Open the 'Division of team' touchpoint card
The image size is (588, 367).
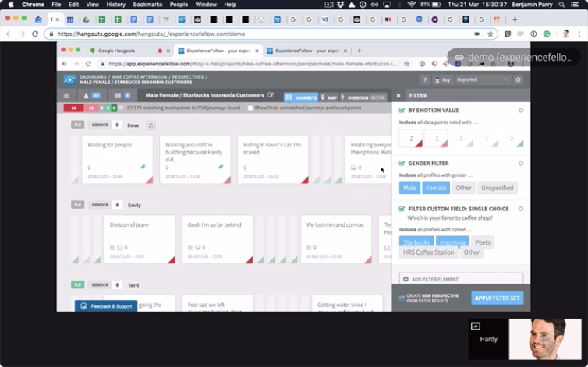[140, 239]
